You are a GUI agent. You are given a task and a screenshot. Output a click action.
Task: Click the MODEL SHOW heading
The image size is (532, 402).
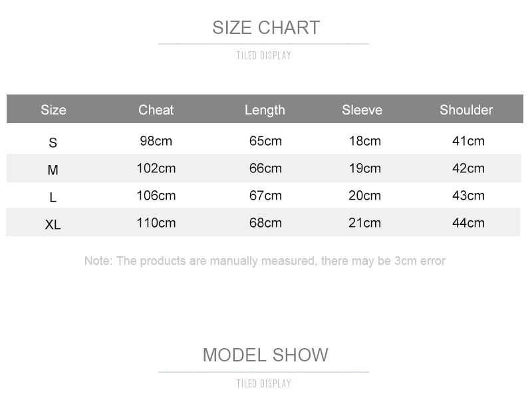click(265, 355)
